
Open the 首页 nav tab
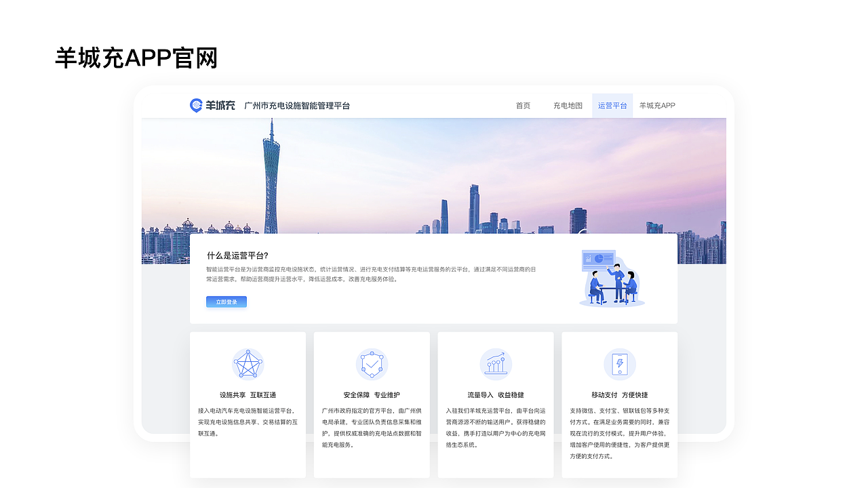[x=523, y=106]
